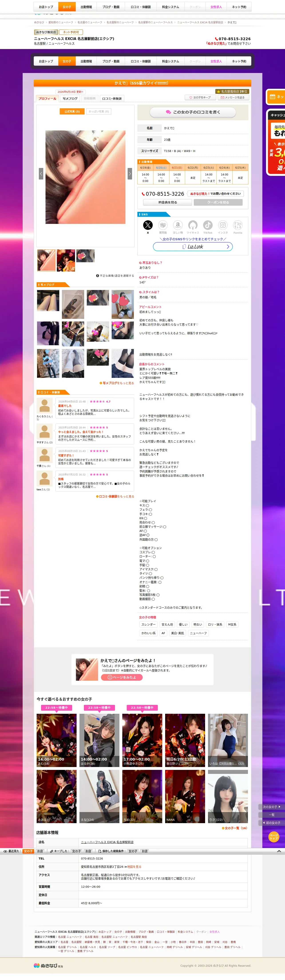Switch to the 写メブログ tab
This screenshot has width=285, height=980.
70,99
